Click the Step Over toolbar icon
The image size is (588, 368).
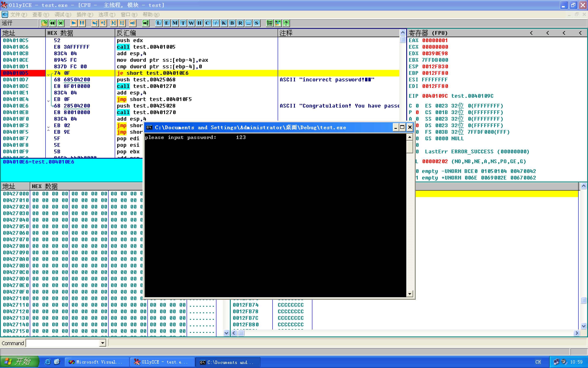pos(103,23)
